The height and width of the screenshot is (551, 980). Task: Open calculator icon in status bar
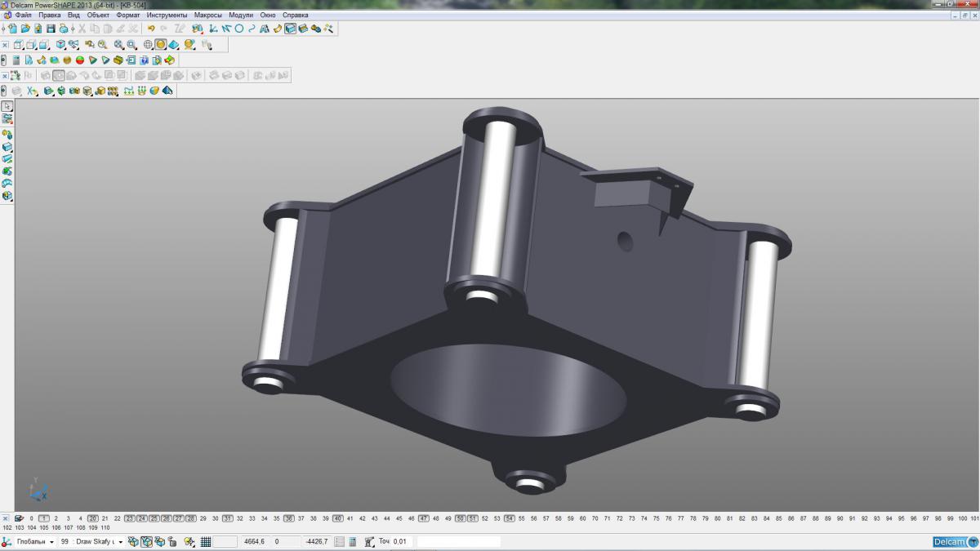tap(352, 541)
